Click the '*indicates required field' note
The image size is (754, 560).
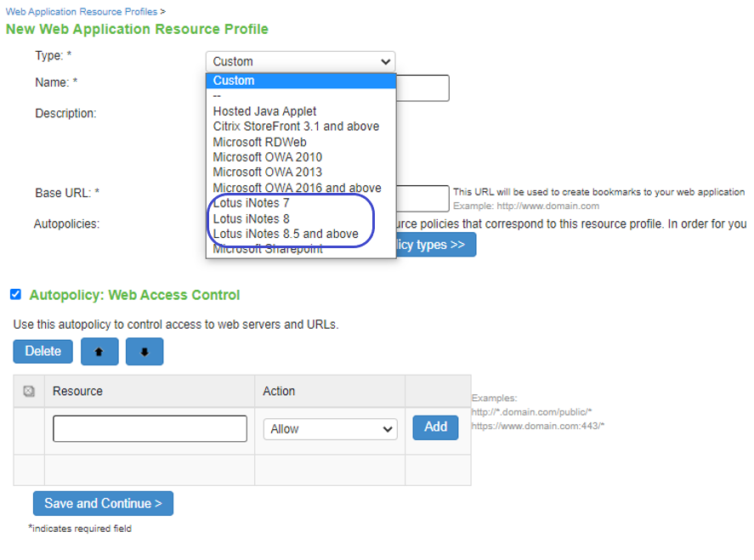click(80, 529)
